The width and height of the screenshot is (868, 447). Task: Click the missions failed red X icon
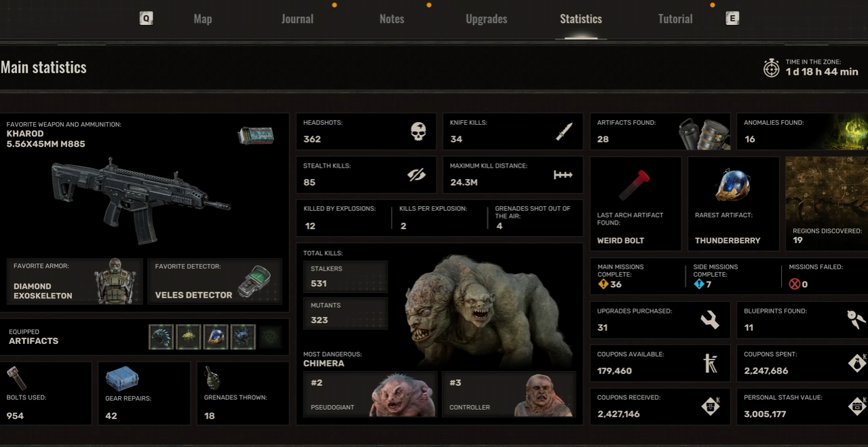(795, 284)
